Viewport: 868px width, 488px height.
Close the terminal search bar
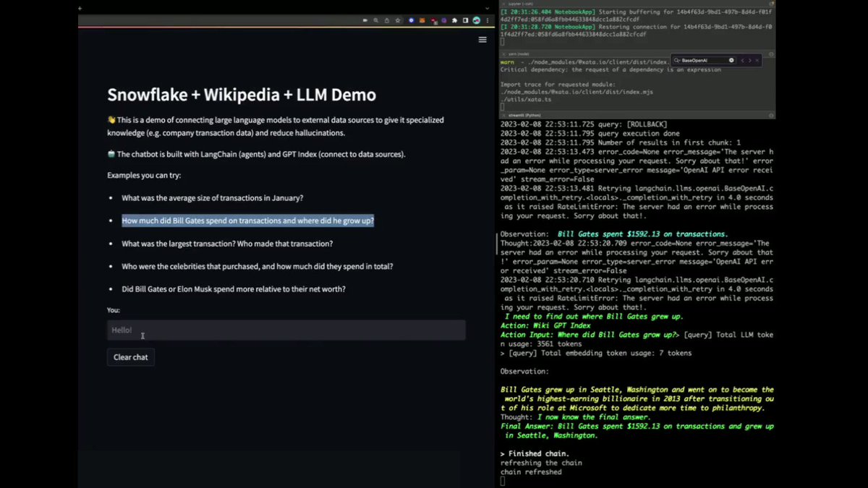tap(757, 61)
